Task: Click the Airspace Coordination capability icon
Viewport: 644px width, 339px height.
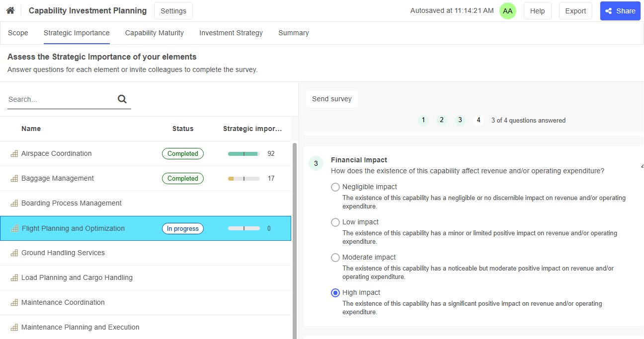Action: pyautogui.click(x=14, y=154)
